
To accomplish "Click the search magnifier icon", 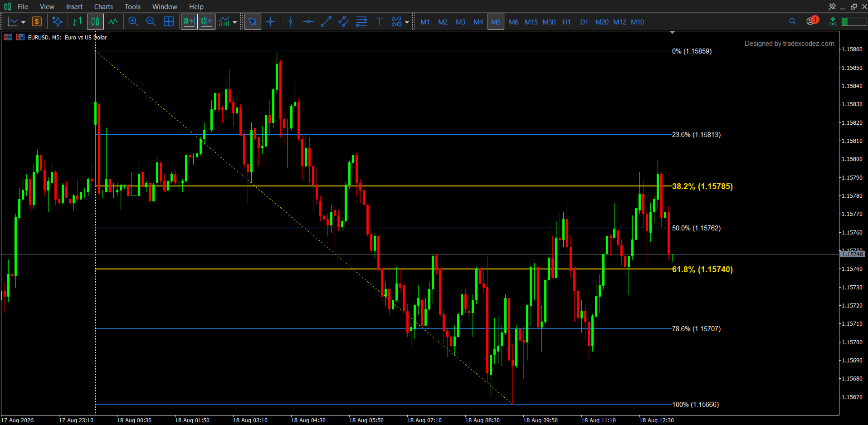I will point(792,21).
